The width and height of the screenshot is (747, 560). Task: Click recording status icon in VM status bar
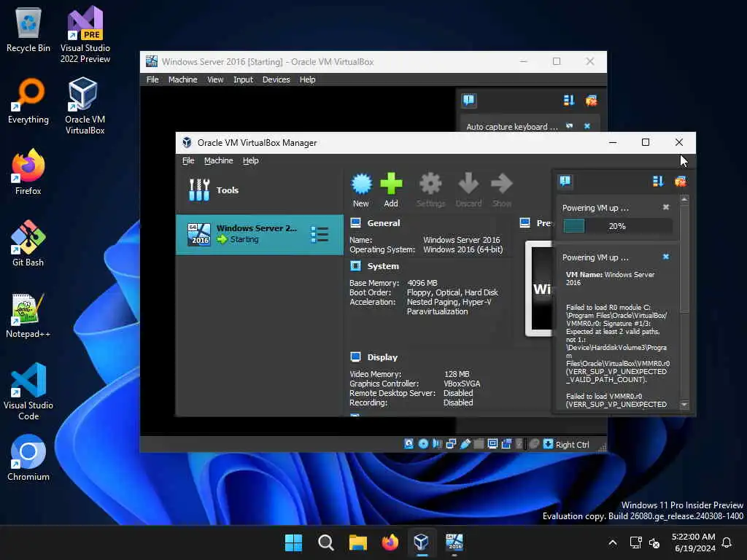[x=506, y=444]
